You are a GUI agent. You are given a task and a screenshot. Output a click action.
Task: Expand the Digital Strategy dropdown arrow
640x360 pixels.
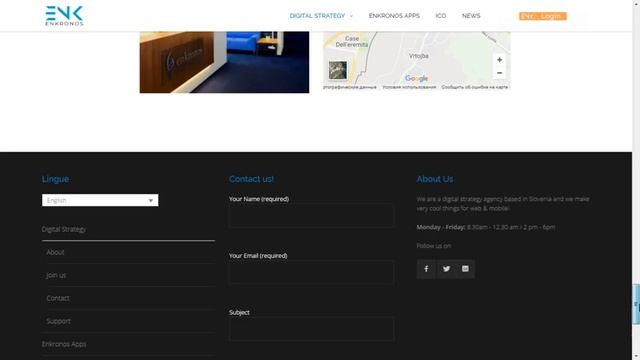pos(351,16)
